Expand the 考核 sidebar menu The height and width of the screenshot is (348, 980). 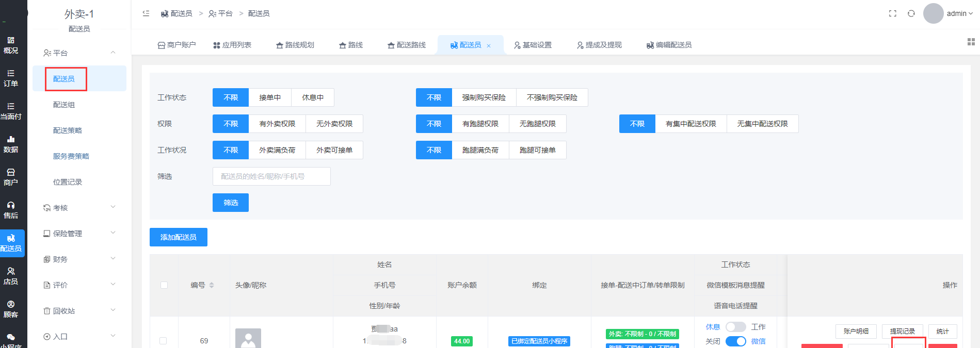[79, 208]
